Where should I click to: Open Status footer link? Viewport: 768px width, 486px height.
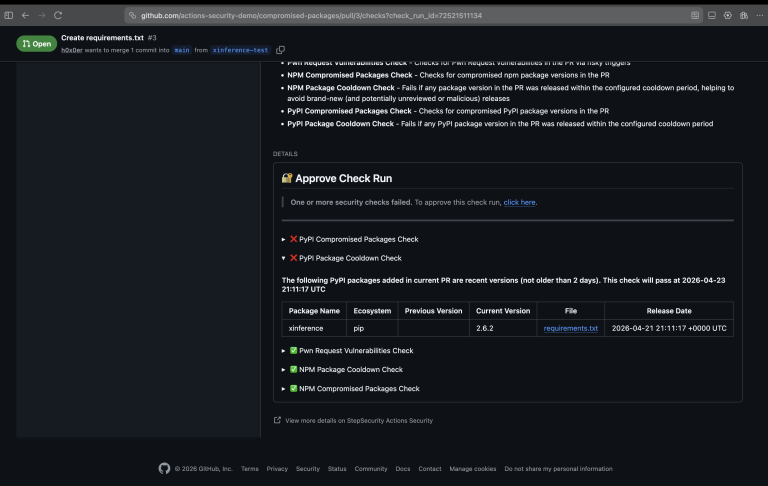[337, 469]
